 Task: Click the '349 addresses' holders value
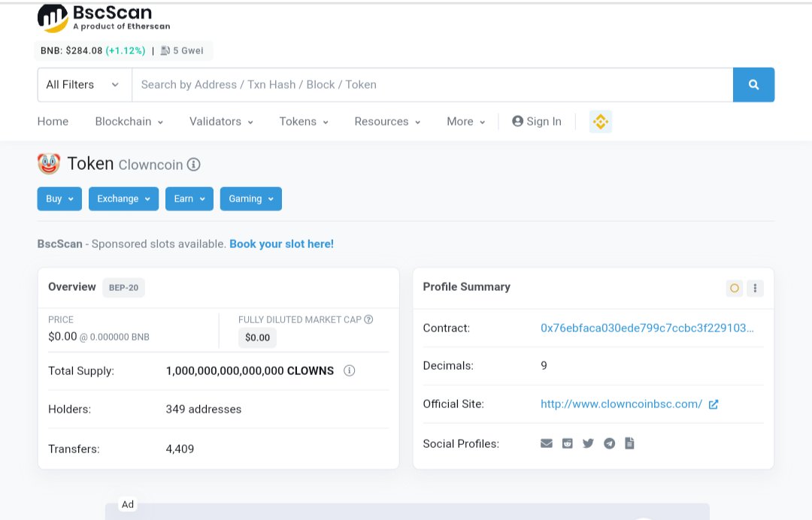pos(204,410)
